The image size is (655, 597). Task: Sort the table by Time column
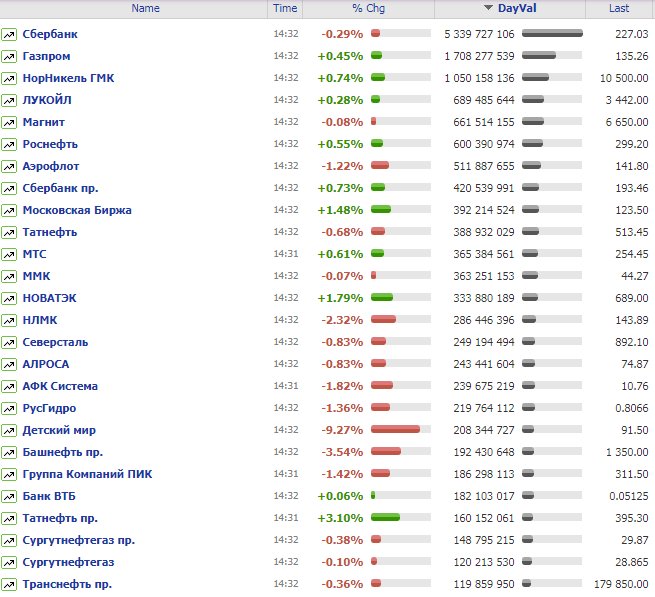[285, 8]
